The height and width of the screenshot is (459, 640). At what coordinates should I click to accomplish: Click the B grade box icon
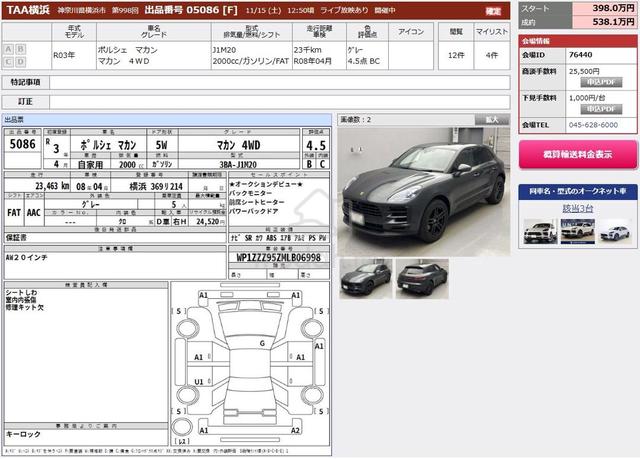click(x=20, y=49)
